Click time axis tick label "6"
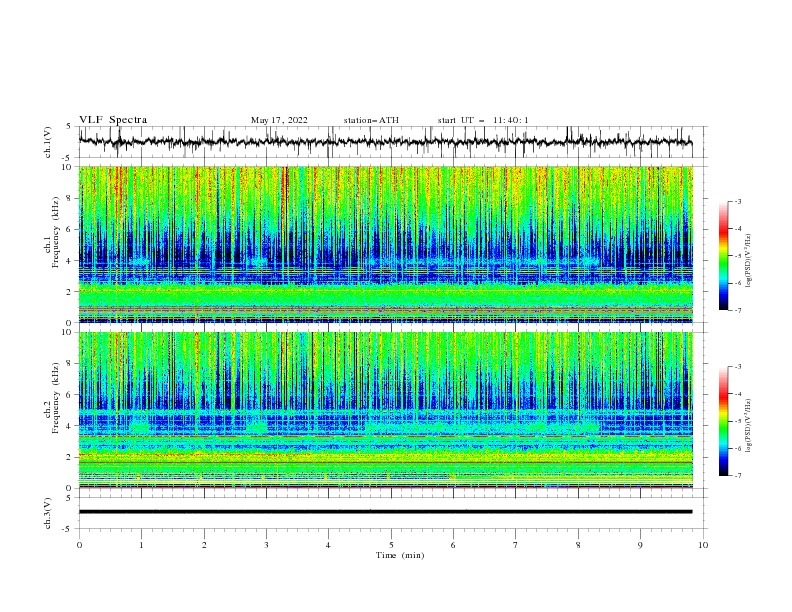 tap(453, 545)
